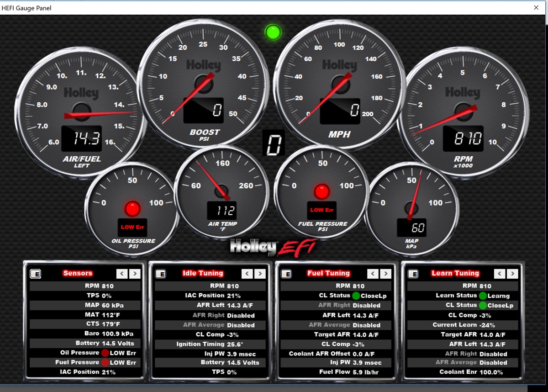The width and height of the screenshot is (548, 392).
Task: Select the Coolant Enr 100.0% row
Action: click(x=463, y=372)
